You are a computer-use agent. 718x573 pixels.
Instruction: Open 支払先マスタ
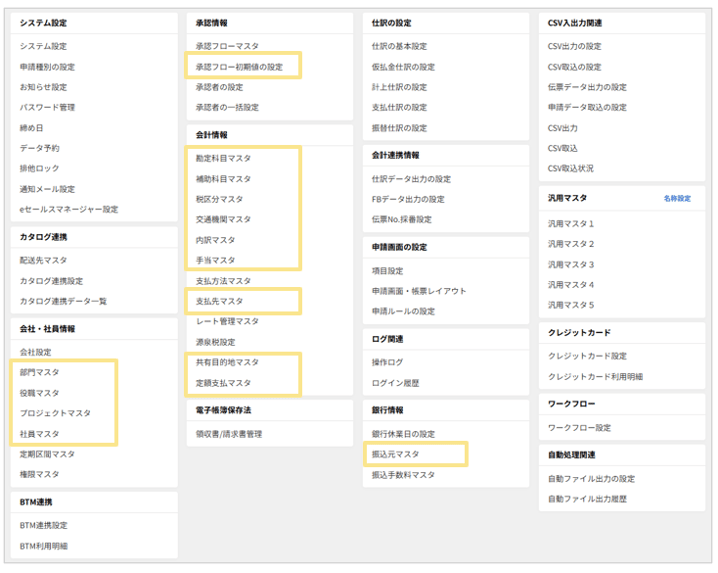pyautogui.click(x=219, y=301)
